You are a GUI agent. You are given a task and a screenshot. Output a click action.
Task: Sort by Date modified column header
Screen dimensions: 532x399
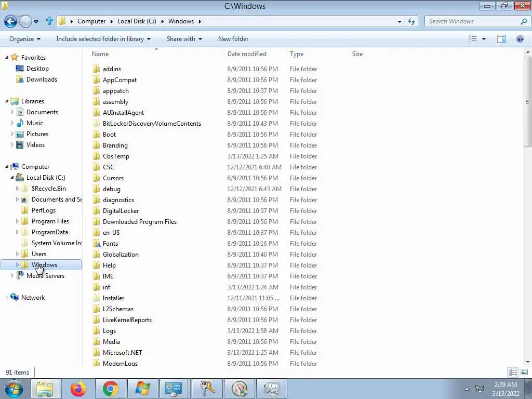click(247, 54)
